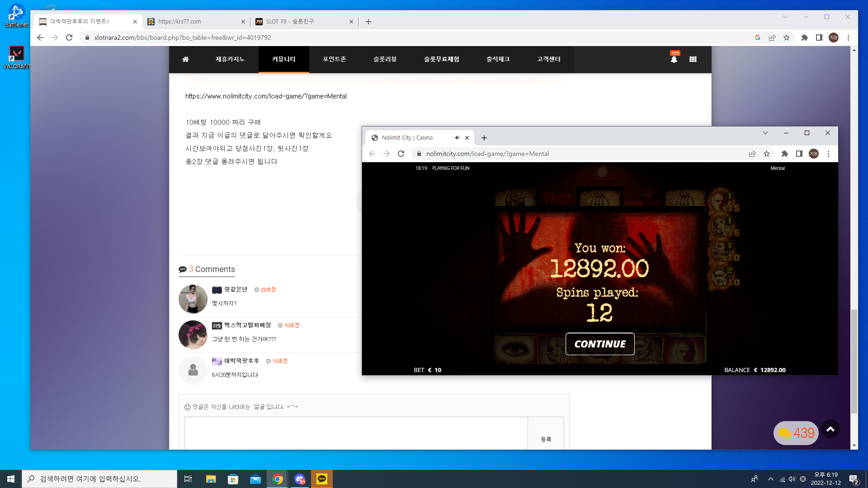Open Discord from the taskbar

click(x=300, y=479)
